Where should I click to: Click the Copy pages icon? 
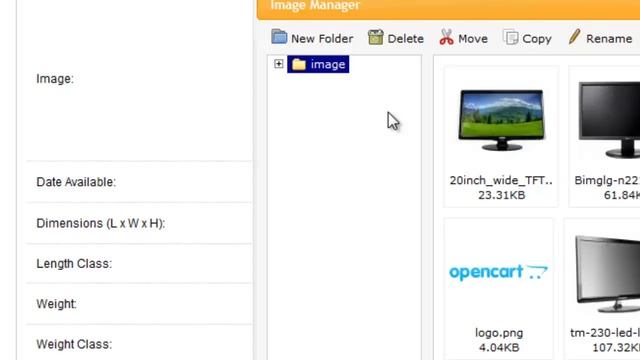point(511,38)
